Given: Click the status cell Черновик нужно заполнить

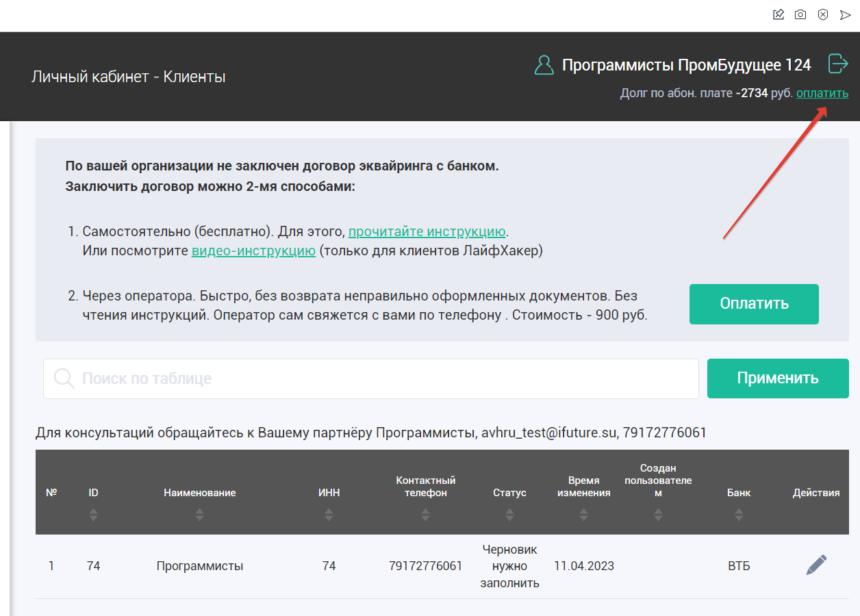Looking at the screenshot, I should coord(509,566).
